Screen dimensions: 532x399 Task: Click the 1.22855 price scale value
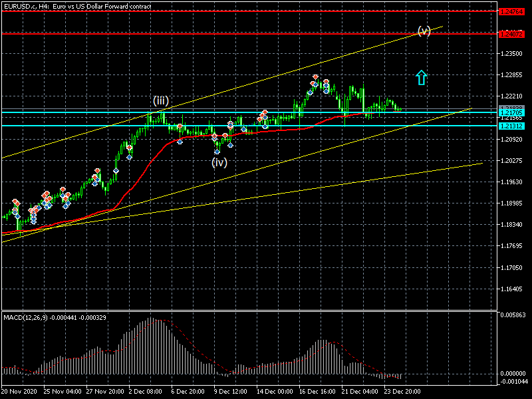click(511, 75)
